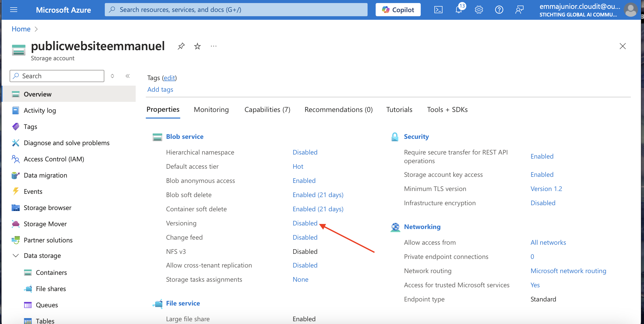The height and width of the screenshot is (324, 644).
Task: Open the Azure portal hamburger menu
Action: click(x=14, y=10)
